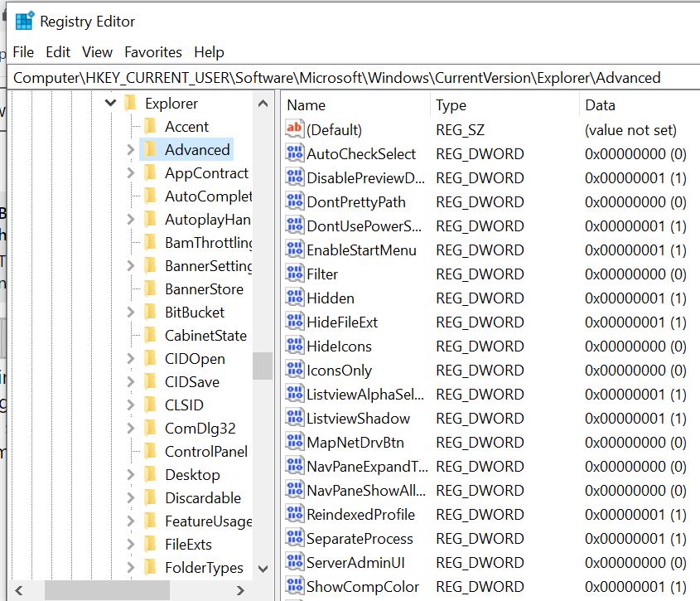
Task: Click the NavPaneExpandT... DWORD icon
Action: click(295, 466)
